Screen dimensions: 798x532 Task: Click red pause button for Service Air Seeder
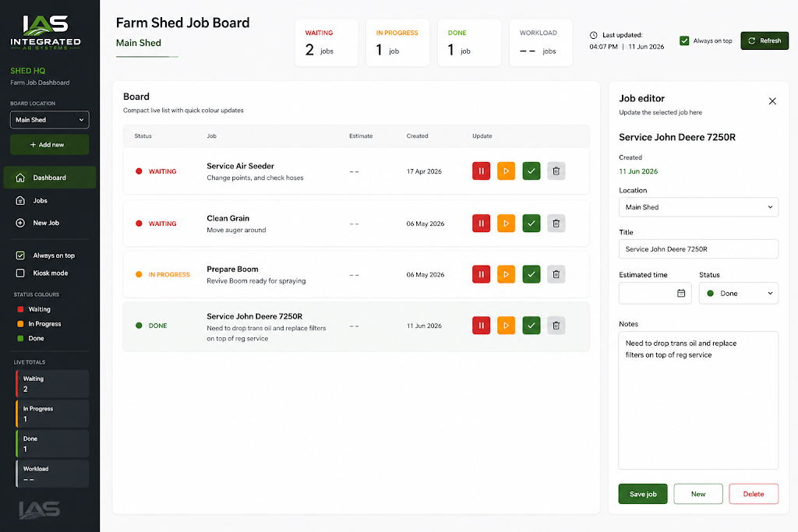point(481,171)
